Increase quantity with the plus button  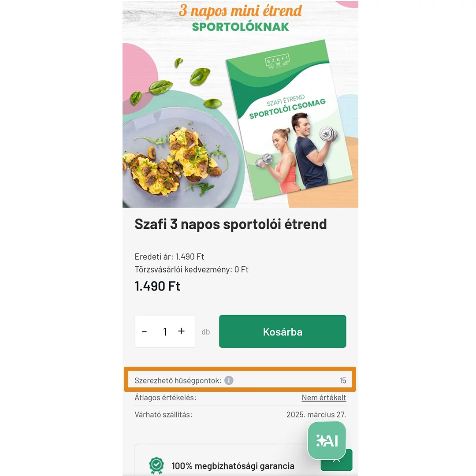pos(181,331)
